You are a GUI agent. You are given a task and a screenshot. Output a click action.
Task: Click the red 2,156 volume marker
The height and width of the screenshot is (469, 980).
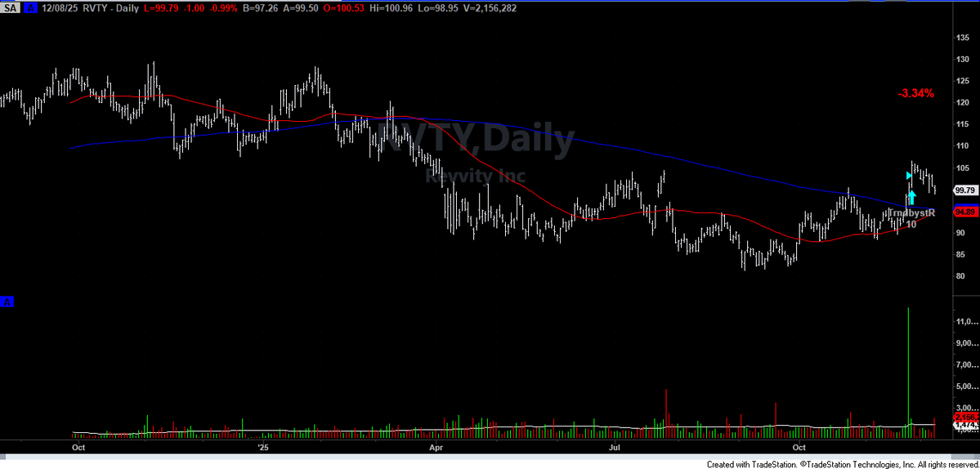coord(965,417)
